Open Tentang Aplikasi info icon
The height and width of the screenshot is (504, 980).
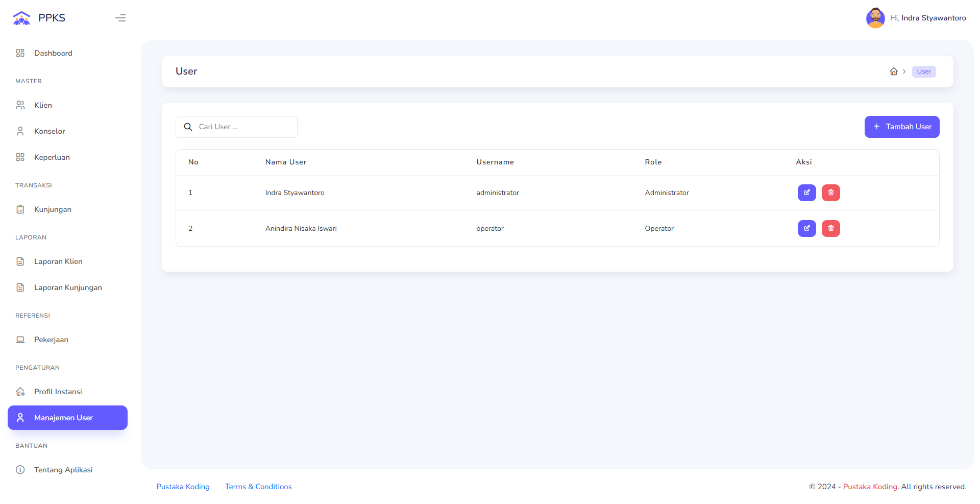pos(20,469)
